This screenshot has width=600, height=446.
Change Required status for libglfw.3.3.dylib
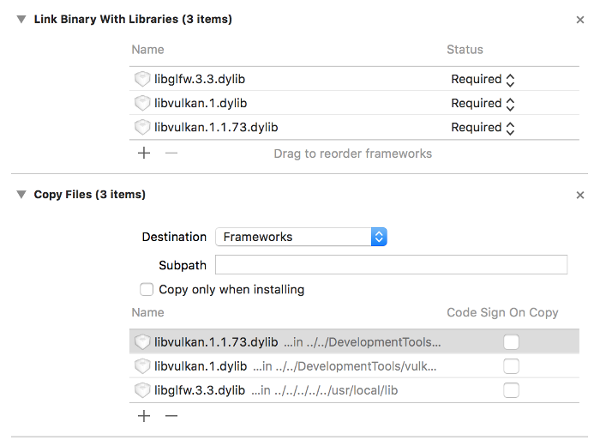[x=482, y=79]
